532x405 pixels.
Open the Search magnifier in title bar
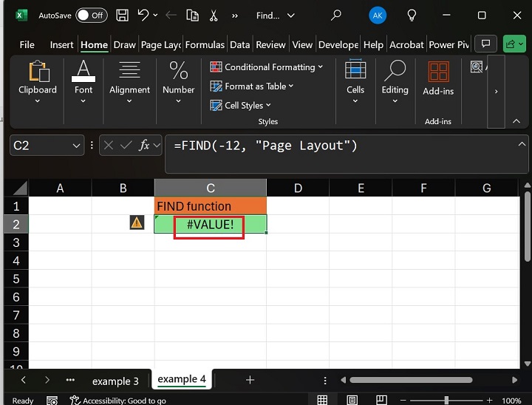336,15
